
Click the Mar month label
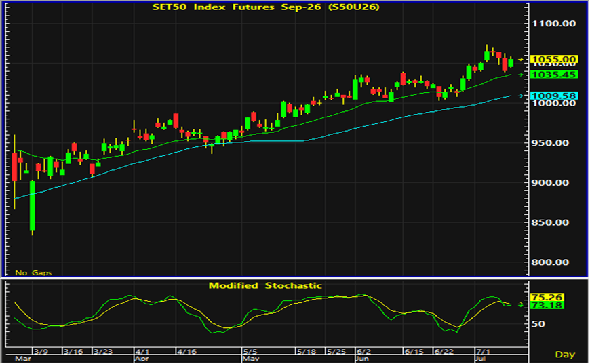pos(23,359)
